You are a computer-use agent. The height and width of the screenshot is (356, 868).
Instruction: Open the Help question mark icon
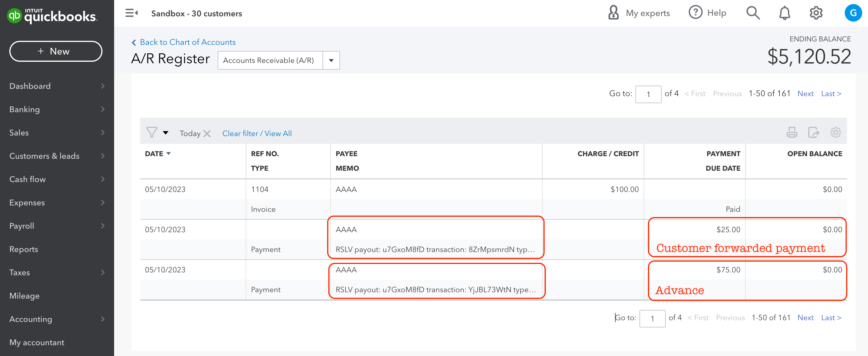(695, 13)
